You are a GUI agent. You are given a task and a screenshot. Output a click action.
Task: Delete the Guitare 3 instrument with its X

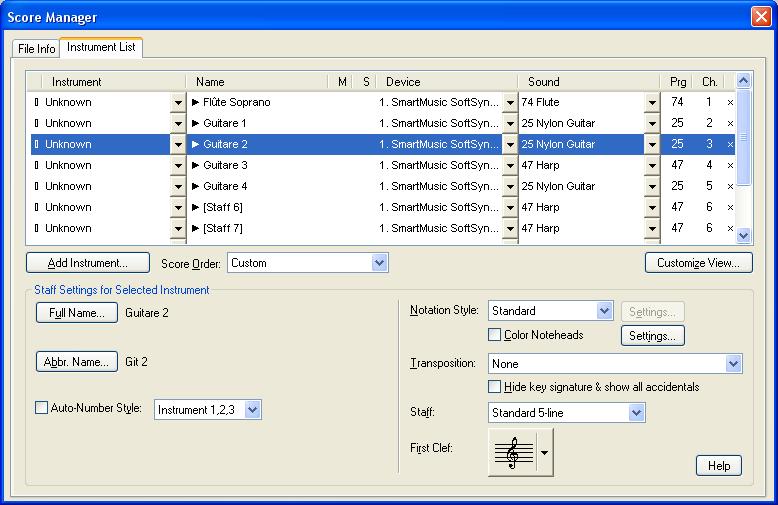[x=730, y=166]
